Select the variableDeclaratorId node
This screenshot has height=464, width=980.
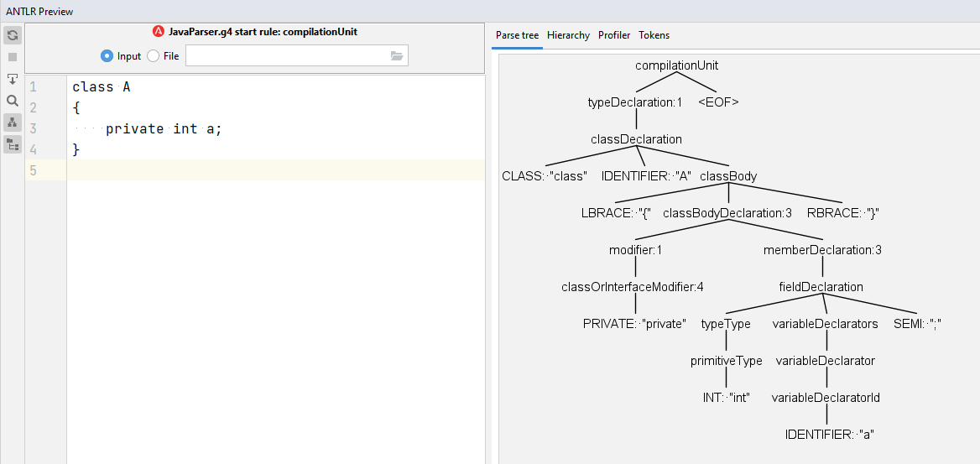[x=826, y=398]
